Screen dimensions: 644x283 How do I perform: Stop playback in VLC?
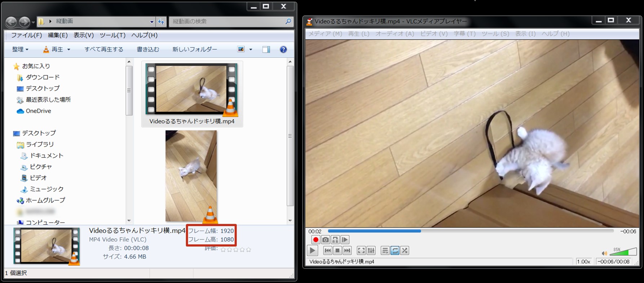338,251
